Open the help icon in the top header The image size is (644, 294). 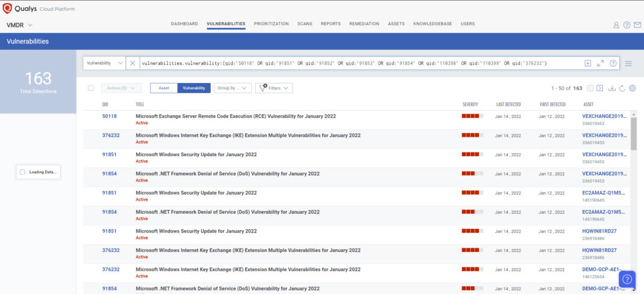627,25
